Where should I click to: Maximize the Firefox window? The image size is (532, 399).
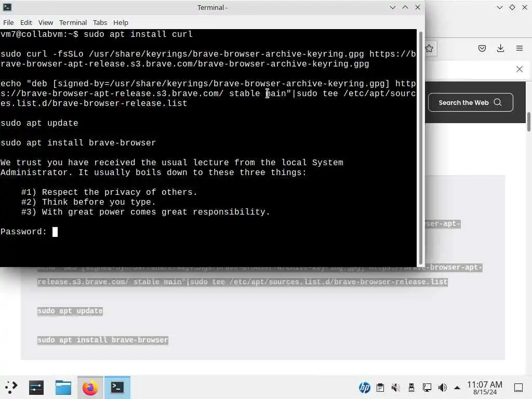(x=512, y=7)
